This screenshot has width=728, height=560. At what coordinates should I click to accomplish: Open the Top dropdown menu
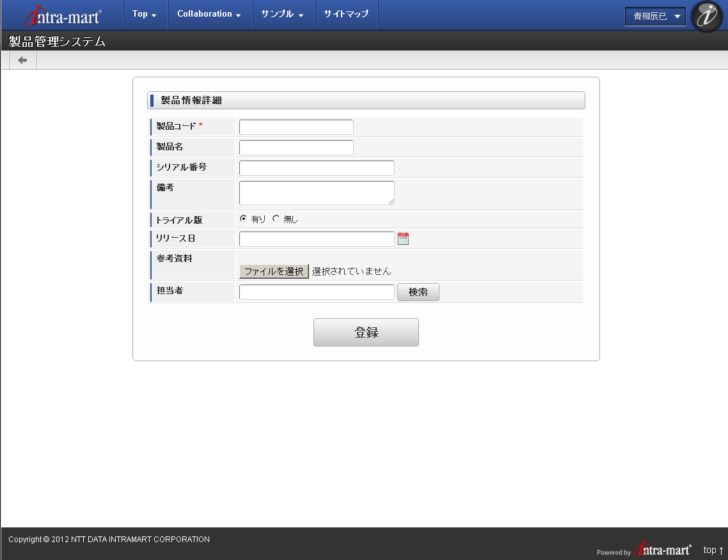pos(145,14)
